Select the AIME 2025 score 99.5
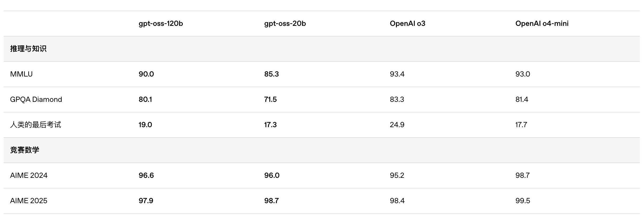Screen dimensions: 644x219 click(x=523, y=201)
